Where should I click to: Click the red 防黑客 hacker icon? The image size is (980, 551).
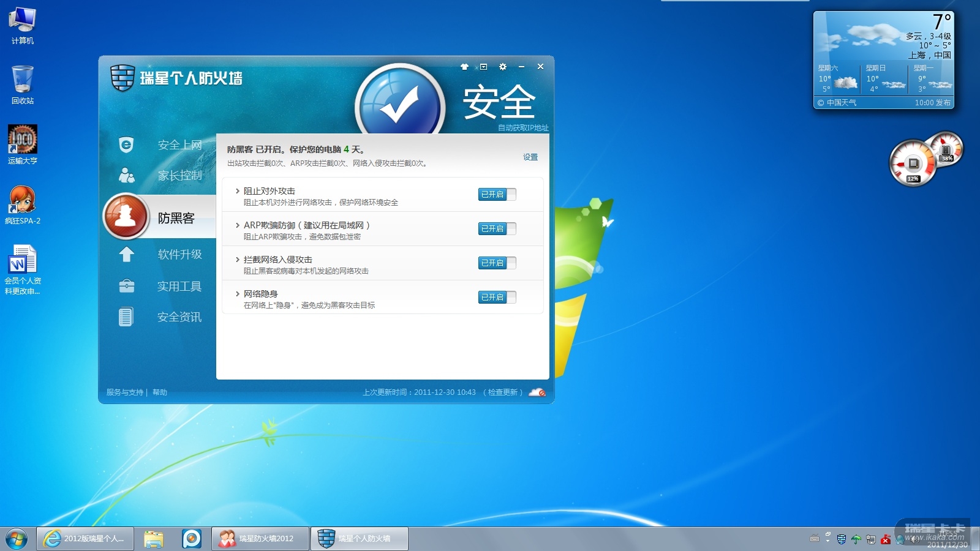click(126, 216)
